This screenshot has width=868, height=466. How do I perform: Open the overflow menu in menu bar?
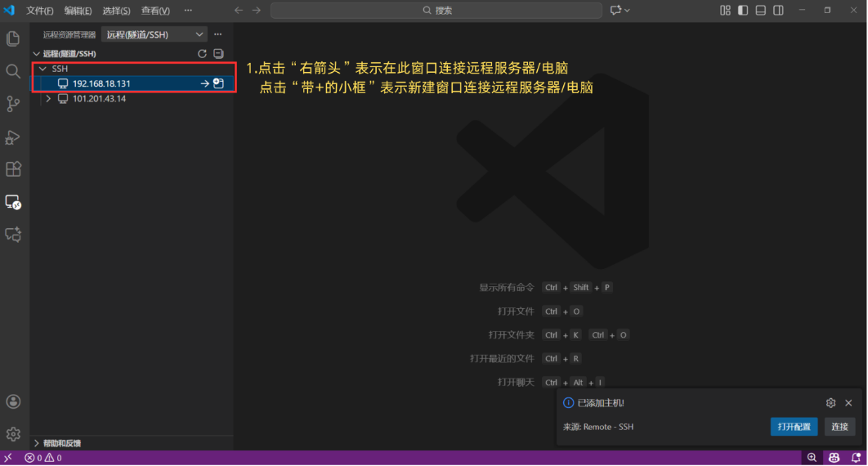coord(188,11)
